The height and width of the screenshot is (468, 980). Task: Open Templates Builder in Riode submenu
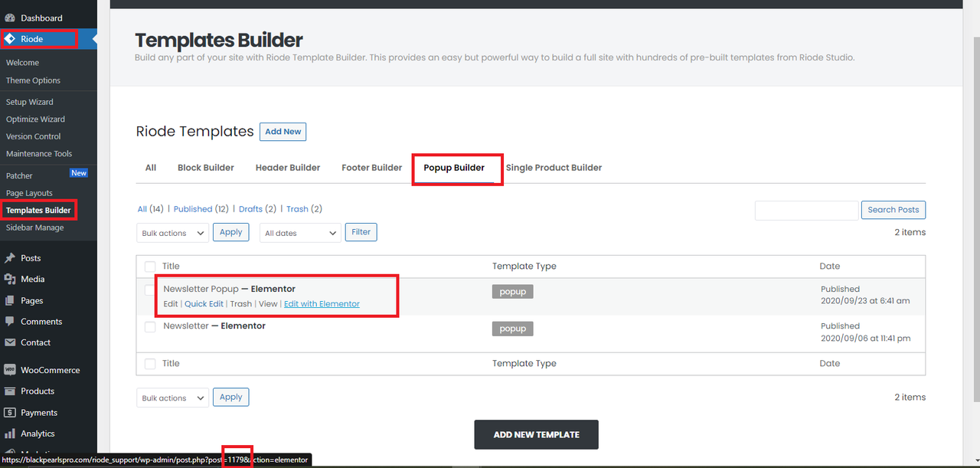(38, 211)
